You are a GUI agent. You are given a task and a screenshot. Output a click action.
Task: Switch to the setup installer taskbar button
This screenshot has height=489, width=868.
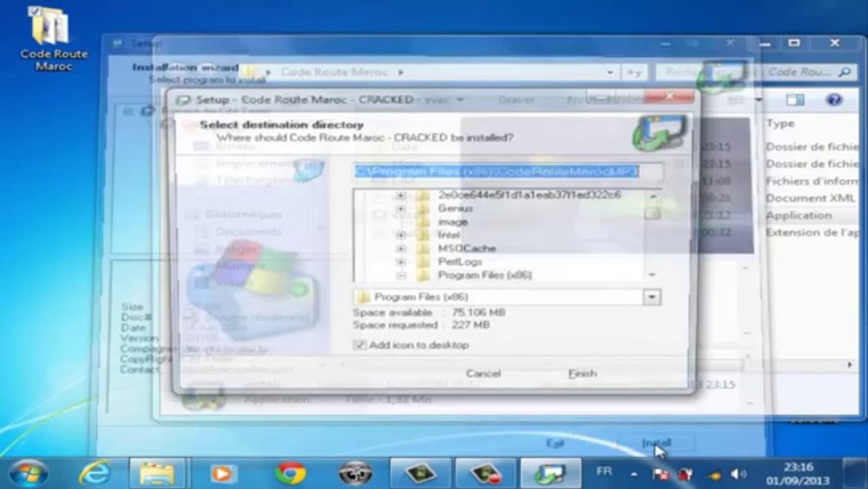[x=551, y=473]
